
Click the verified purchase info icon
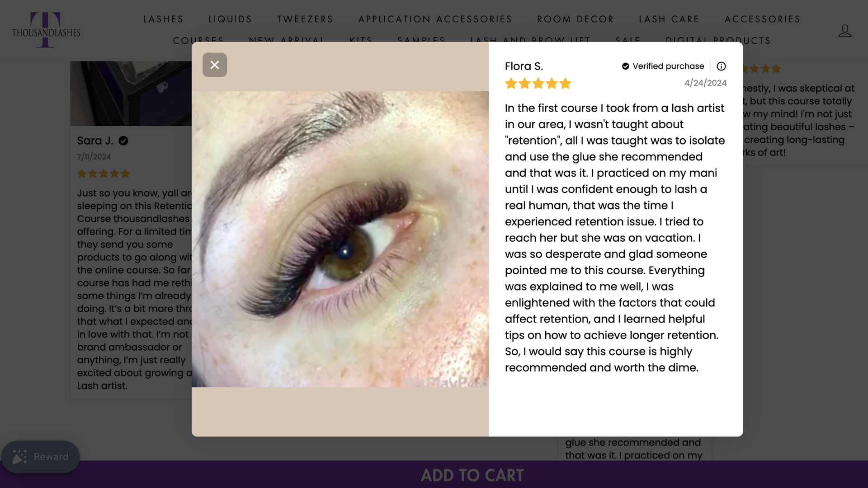(x=721, y=66)
